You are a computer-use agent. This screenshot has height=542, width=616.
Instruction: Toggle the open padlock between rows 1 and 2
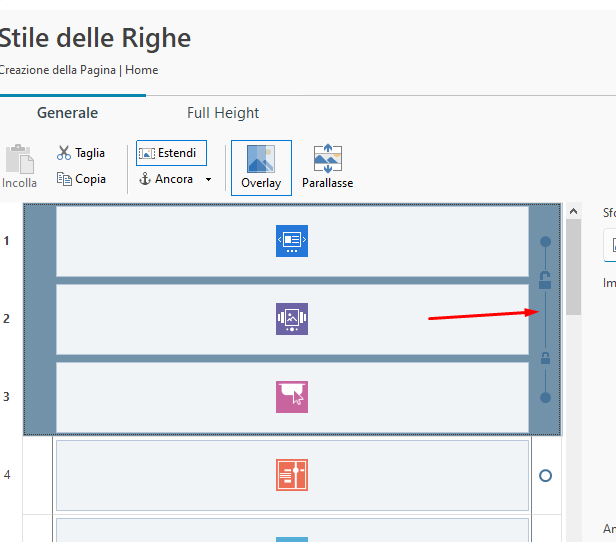pyautogui.click(x=545, y=280)
